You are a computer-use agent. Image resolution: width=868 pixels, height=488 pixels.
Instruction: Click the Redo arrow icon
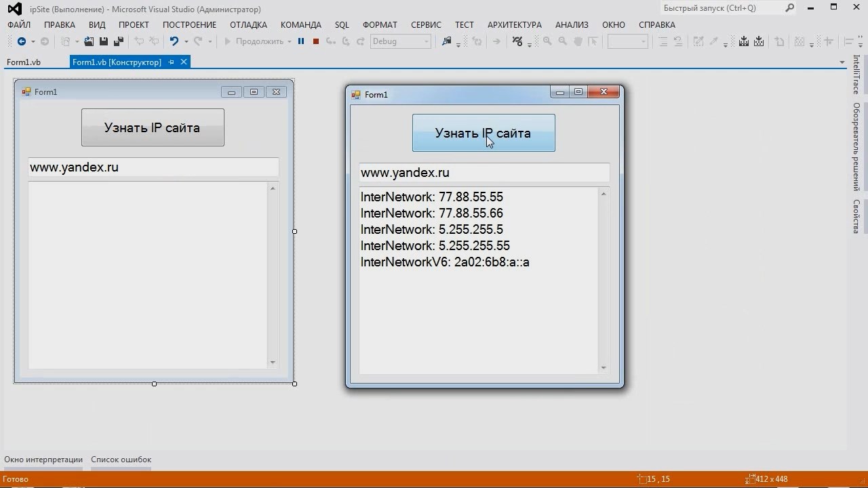pos(198,41)
